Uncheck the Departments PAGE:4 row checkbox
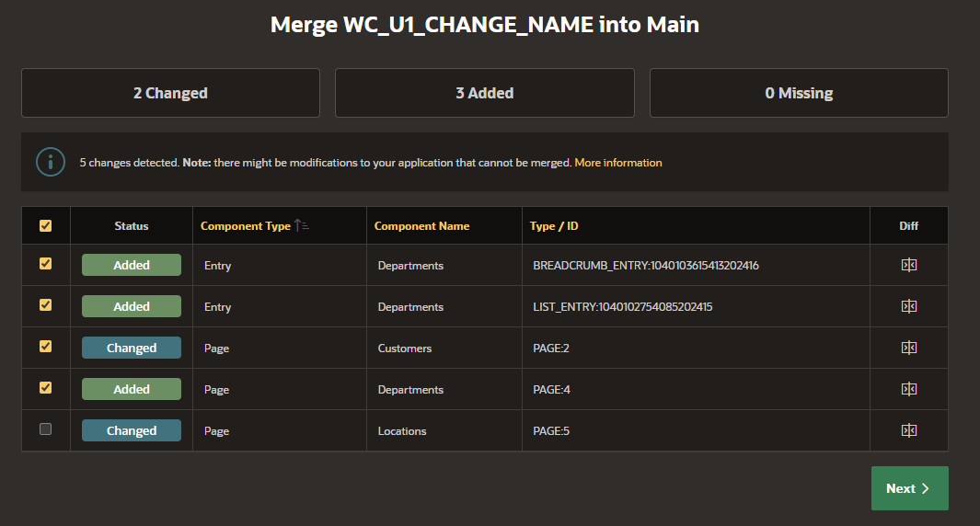Image resolution: width=980 pixels, height=526 pixels. [46, 388]
